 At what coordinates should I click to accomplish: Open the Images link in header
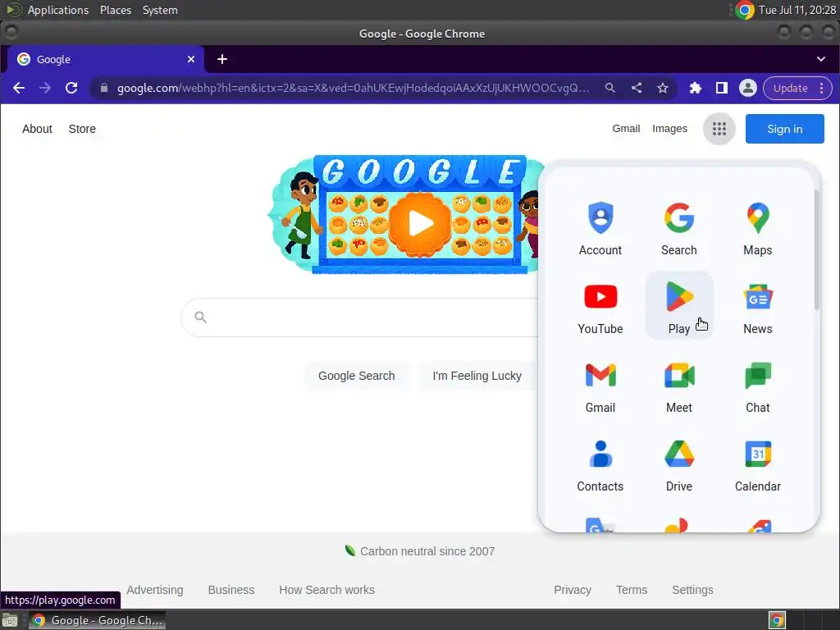669,129
